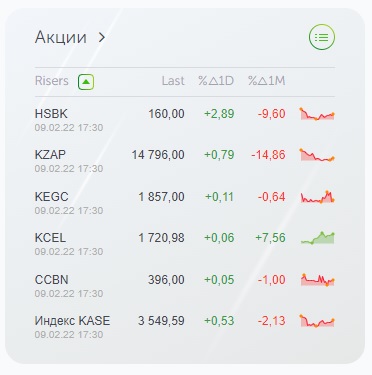The width and height of the screenshot is (372, 375).
Task: Sort by the %Δ1M column header
Action: pyautogui.click(x=267, y=81)
